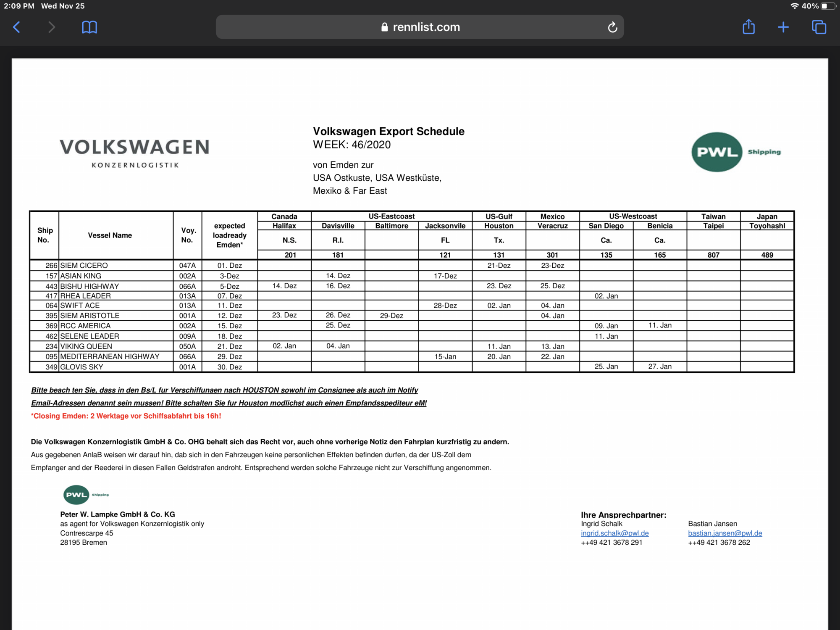This screenshot has height=630, width=840.
Task: Reload the page with refresh icon
Action: pyautogui.click(x=612, y=27)
